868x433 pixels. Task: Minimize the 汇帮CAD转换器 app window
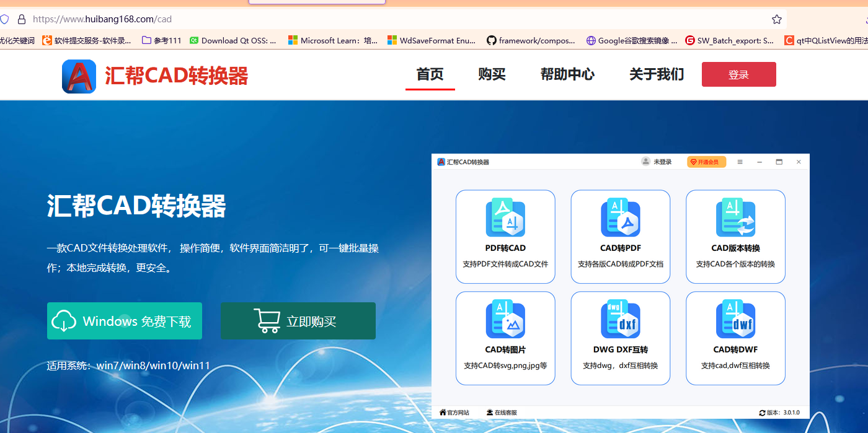point(759,162)
